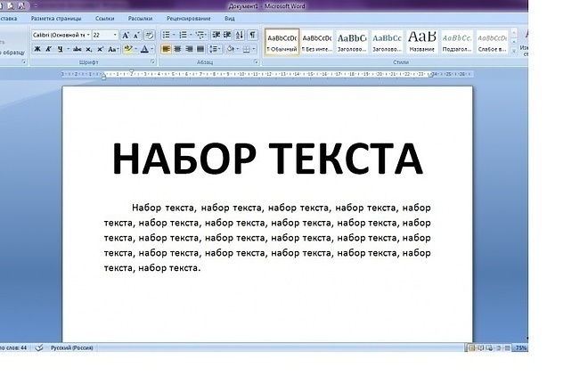Open the Вид tab

click(x=230, y=19)
